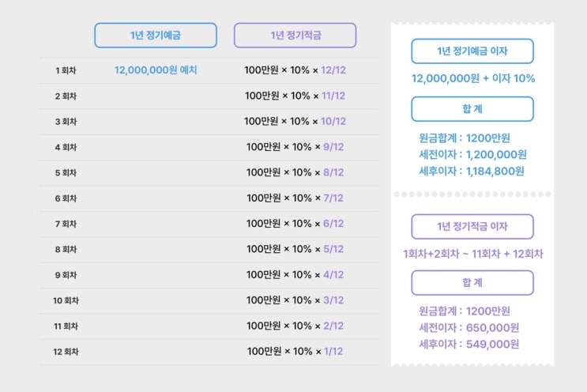Viewport: 587px width, 392px height.
Task: Click the blue 1년 정기예금 header button
Action: click(156, 35)
